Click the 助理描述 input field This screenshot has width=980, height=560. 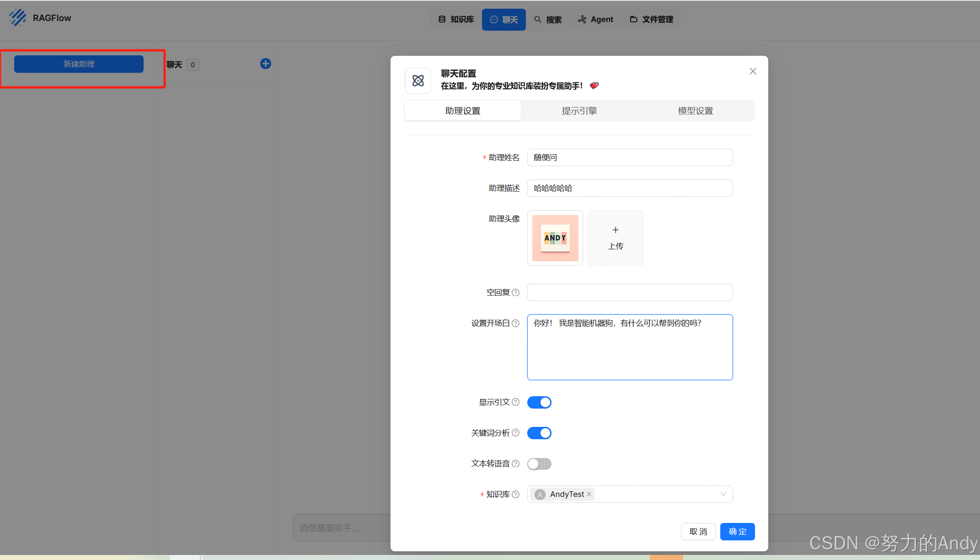click(x=630, y=188)
